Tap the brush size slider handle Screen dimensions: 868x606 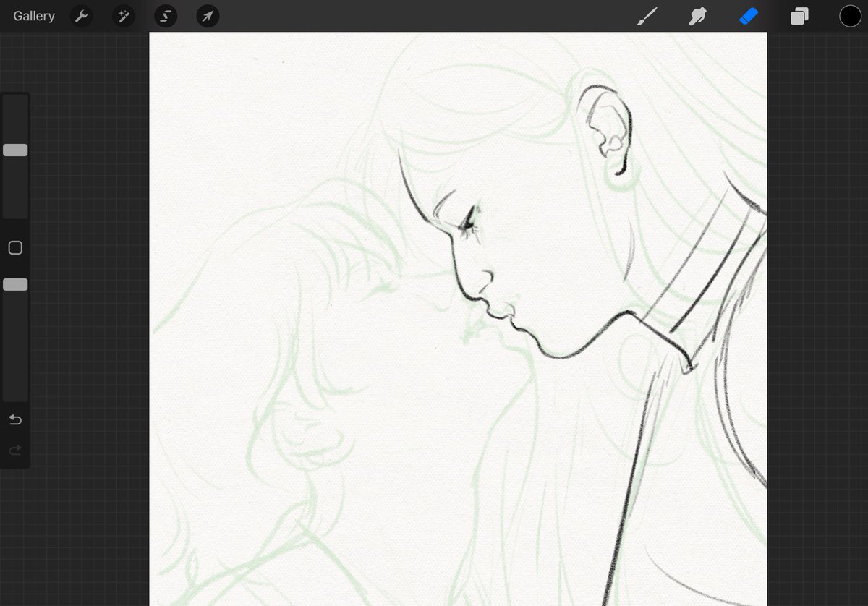15,150
